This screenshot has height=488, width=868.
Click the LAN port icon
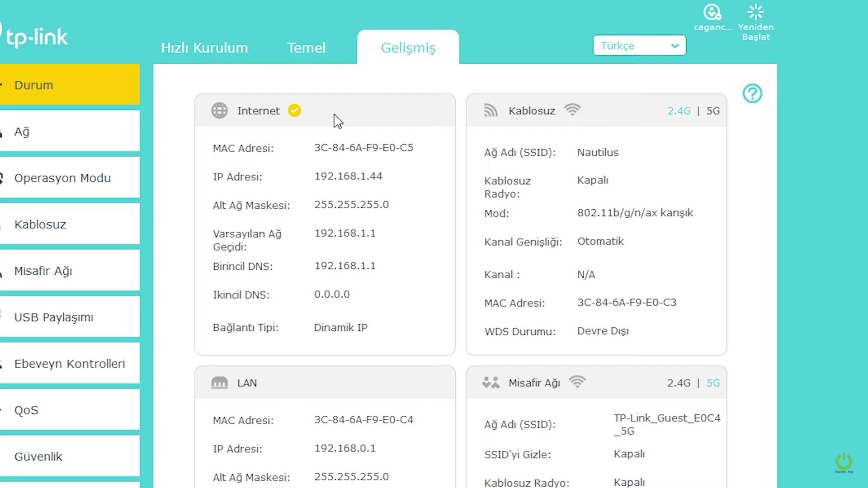coord(220,383)
